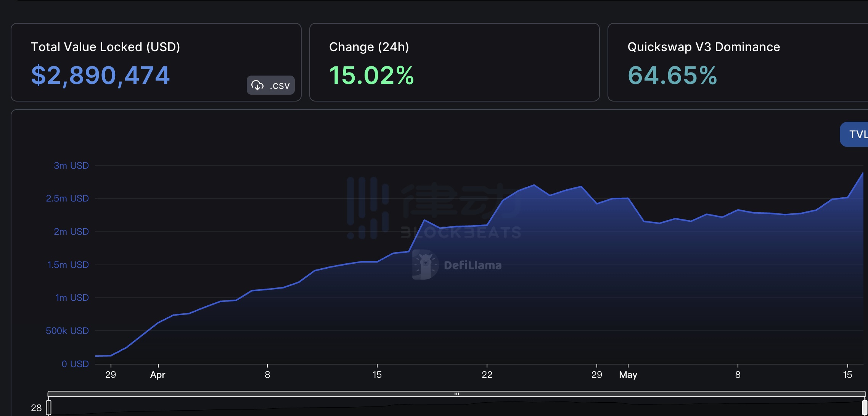Click the Quickswap V3 Dominance label
Screen dimensions: 868x416
[704, 47]
